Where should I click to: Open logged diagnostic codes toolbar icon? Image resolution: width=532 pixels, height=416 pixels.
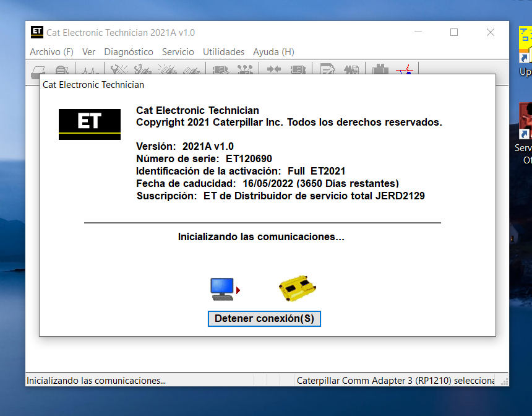point(142,69)
